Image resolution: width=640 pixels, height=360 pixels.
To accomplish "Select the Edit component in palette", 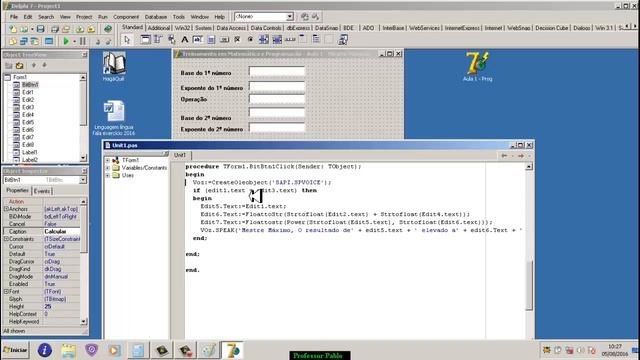I will 198,40.
